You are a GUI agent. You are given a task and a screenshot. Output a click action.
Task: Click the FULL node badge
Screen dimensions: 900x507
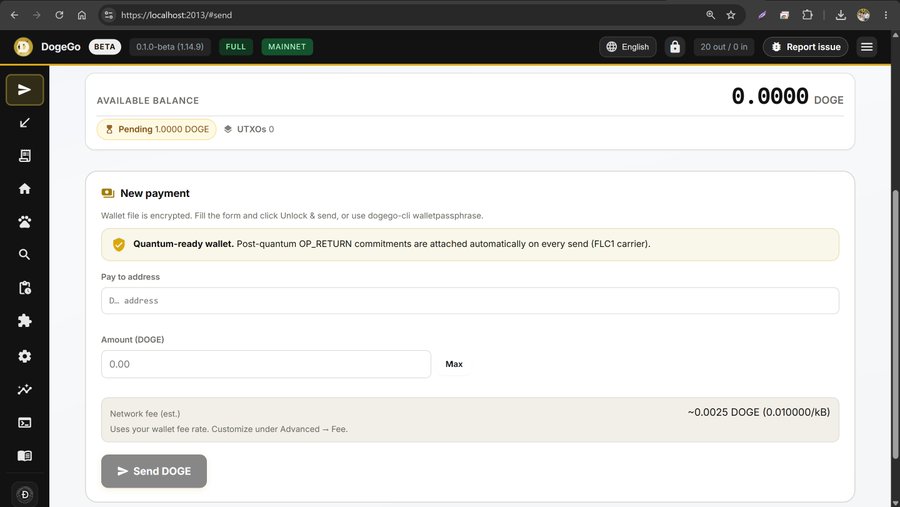pos(235,47)
